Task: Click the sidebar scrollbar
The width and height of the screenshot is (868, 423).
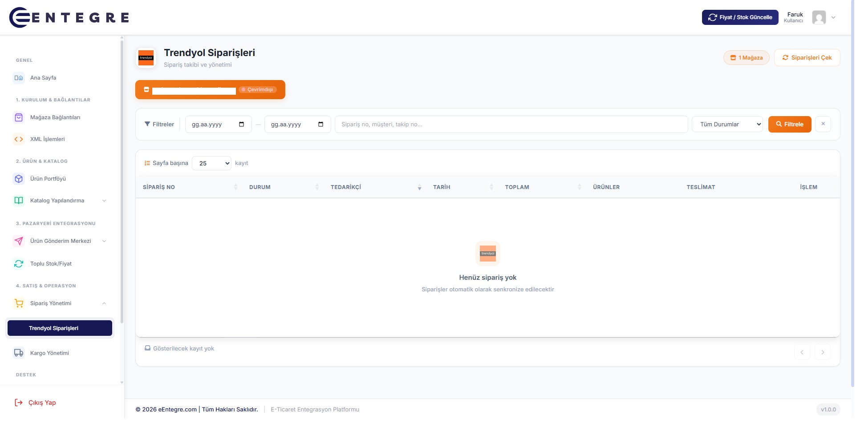Action: (122, 182)
